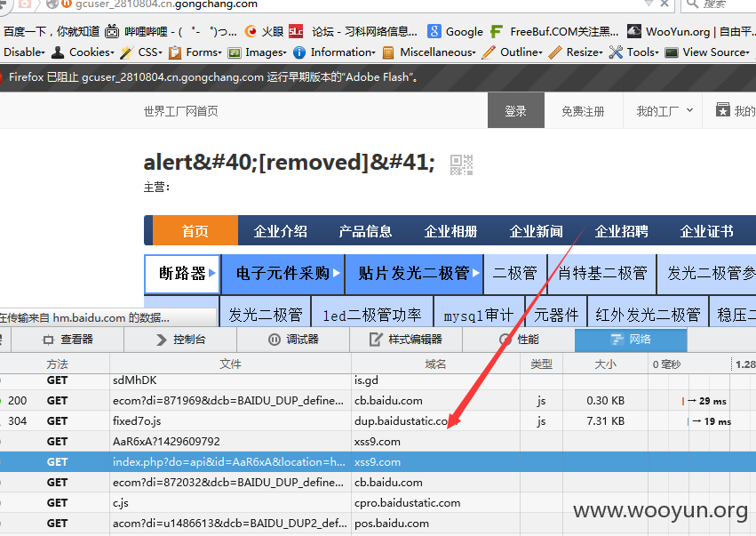Select the acom?di=u1486613 request row

(x=378, y=523)
